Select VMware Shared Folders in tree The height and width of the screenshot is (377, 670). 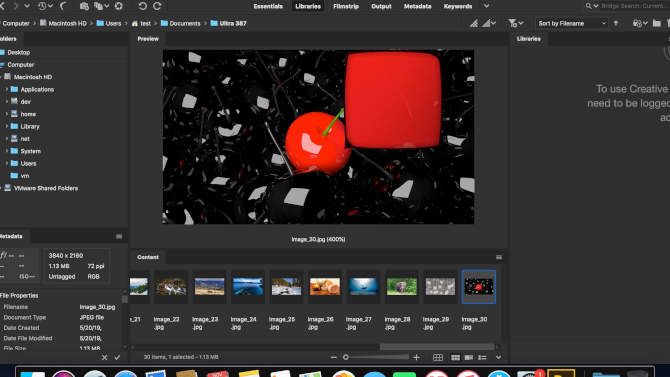(x=46, y=188)
